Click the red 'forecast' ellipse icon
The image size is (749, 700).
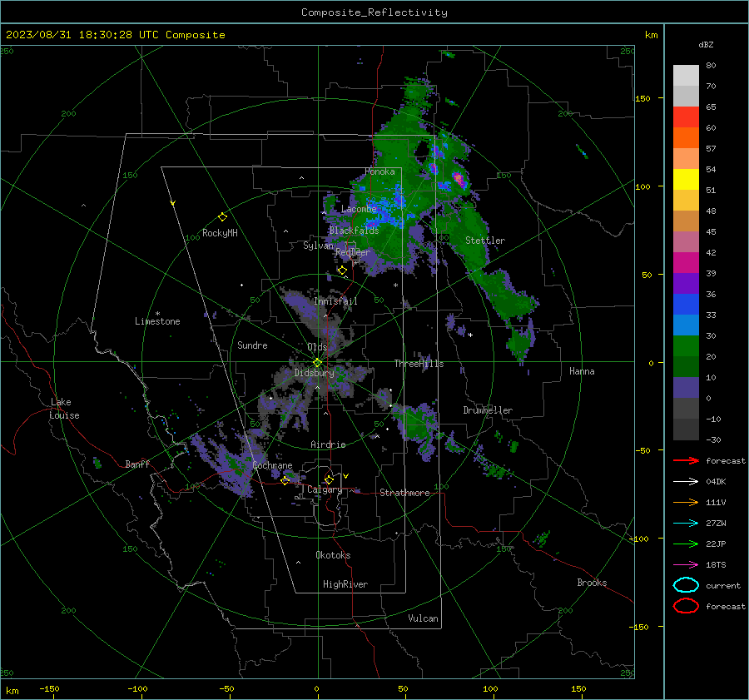coord(686,606)
